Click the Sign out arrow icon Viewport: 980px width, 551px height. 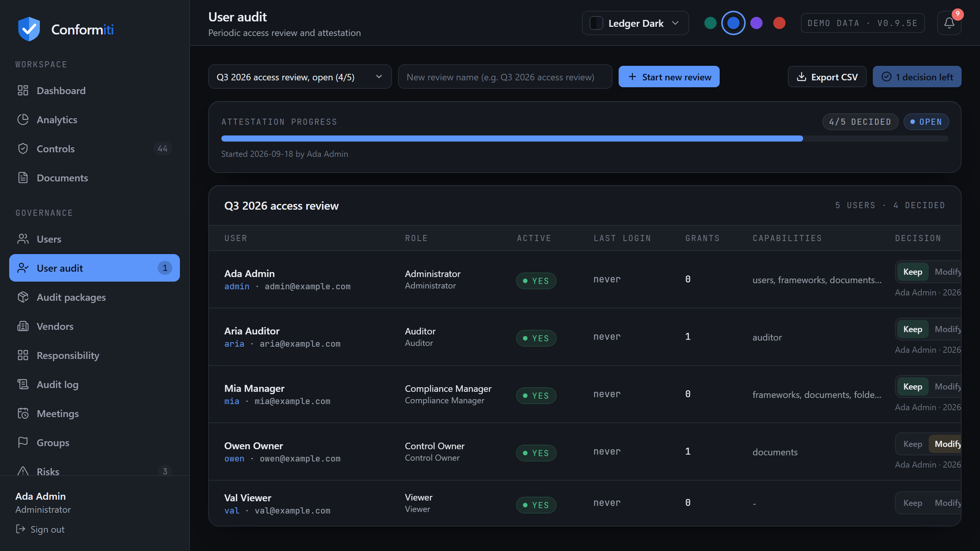(x=20, y=529)
